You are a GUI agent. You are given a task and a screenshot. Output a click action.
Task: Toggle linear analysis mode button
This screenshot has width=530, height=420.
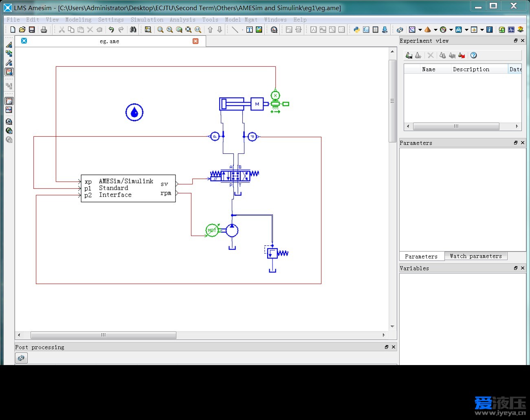(x=9, y=110)
